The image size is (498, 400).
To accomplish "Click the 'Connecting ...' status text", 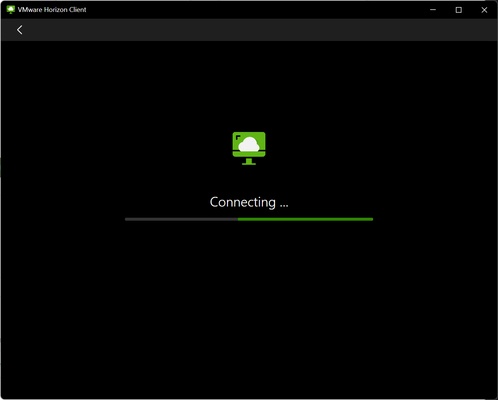I will pyautogui.click(x=249, y=202).
